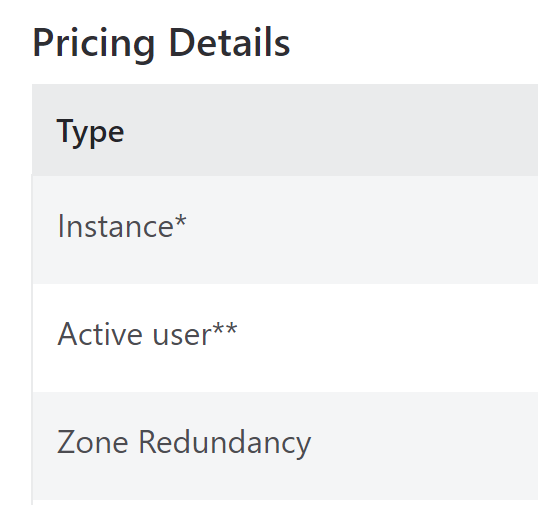The height and width of the screenshot is (505, 538).
Task: Click the asterisk footnote after Instance
Action: pos(180,220)
